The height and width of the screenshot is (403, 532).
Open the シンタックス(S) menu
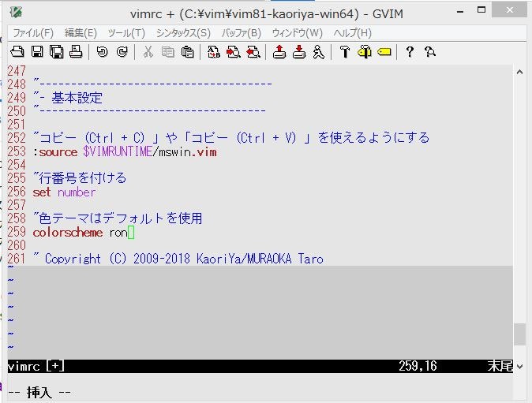[183, 33]
